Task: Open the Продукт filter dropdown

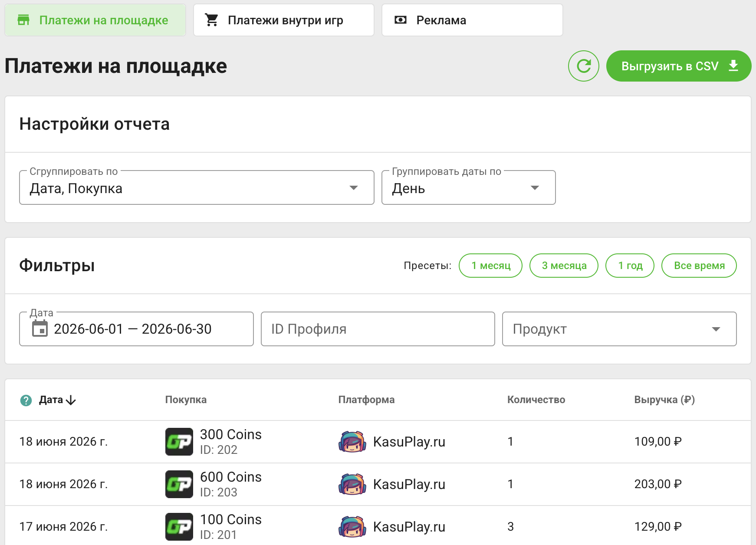Action: 619,329
